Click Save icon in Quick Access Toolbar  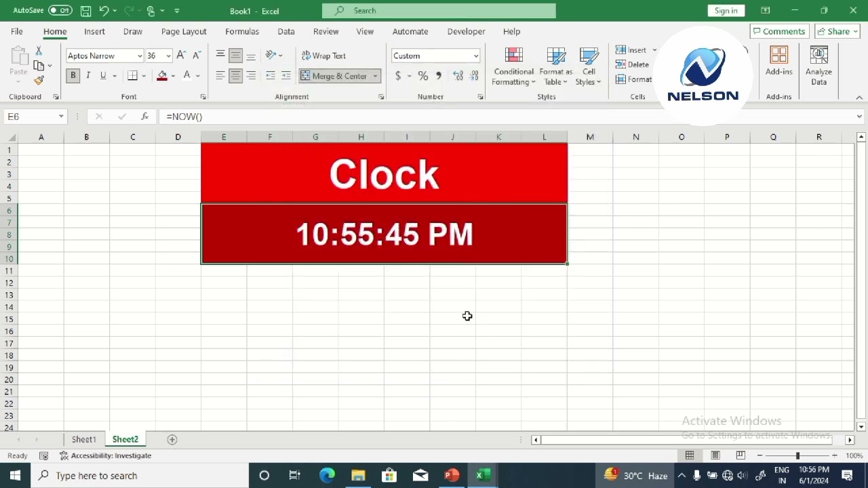[x=85, y=11]
